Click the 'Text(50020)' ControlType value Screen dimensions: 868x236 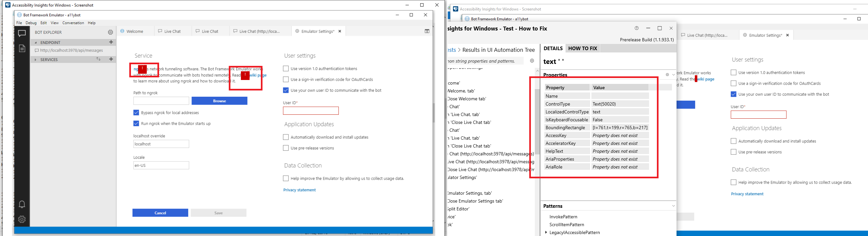coord(620,104)
